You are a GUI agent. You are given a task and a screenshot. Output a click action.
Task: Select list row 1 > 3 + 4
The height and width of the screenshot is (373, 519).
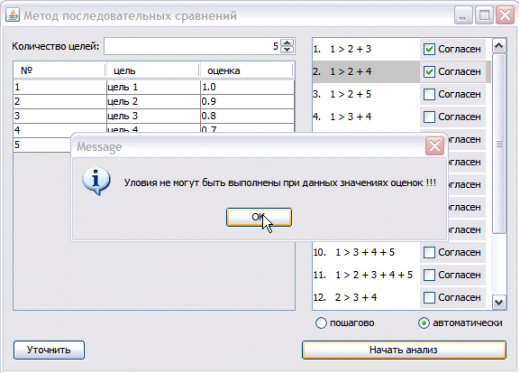(401, 117)
